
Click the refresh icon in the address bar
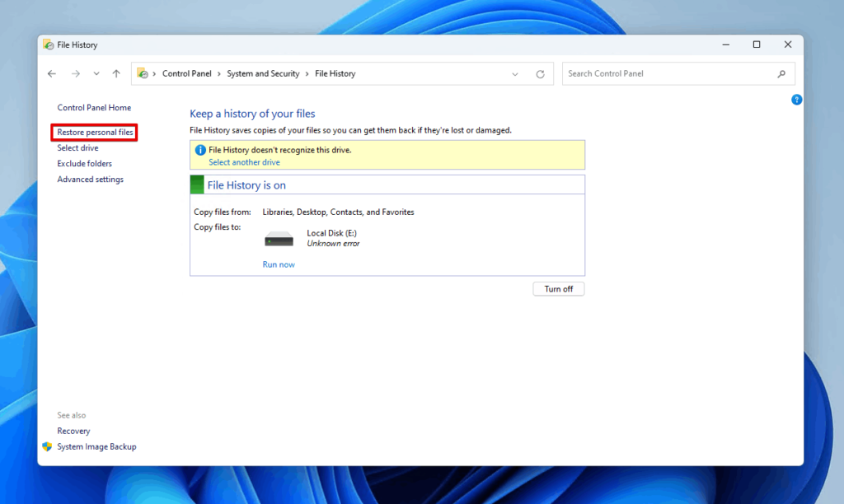click(540, 73)
